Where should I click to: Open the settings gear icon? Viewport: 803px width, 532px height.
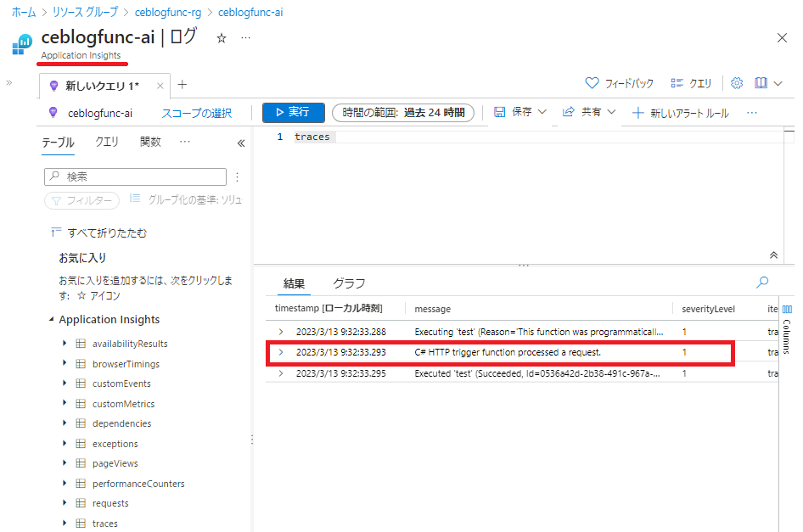(x=737, y=83)
